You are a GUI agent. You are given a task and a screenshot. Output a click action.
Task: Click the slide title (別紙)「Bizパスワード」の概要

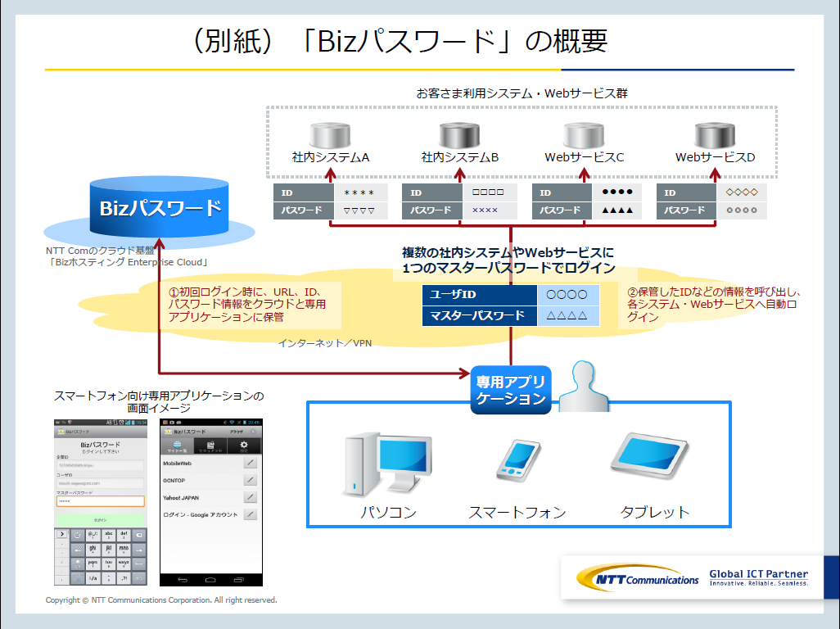pos(399,41)
